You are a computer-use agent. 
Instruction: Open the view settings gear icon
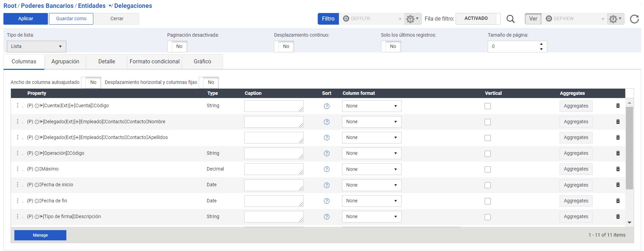[x=616, y=19]
